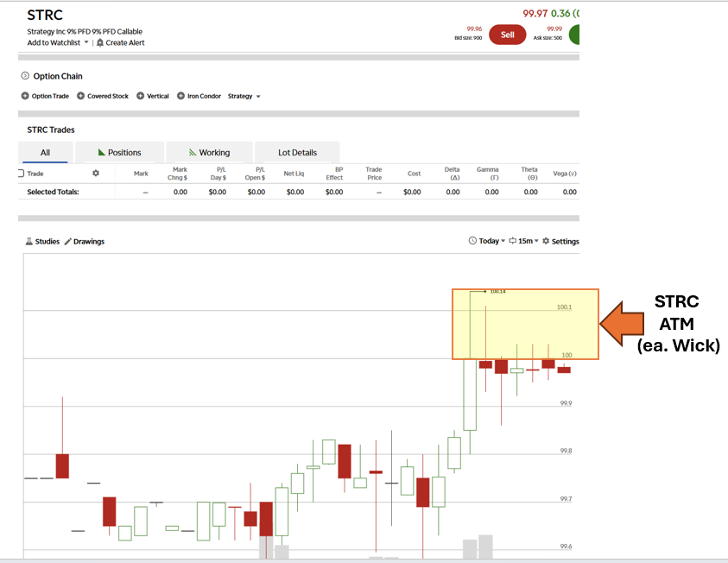The height and width of the screenshot is (563, 728).
Task: Click plus icon beside Vertical
Action: (140, 96)
